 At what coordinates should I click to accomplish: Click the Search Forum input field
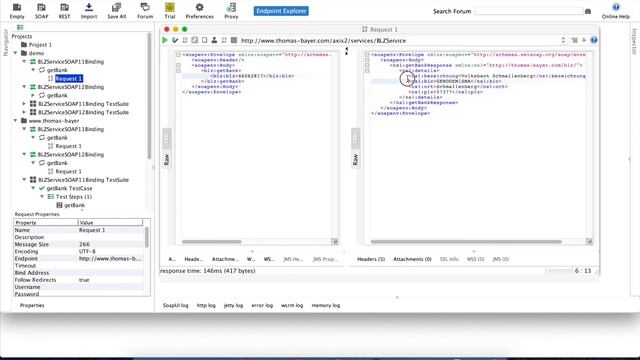(529, 11)
